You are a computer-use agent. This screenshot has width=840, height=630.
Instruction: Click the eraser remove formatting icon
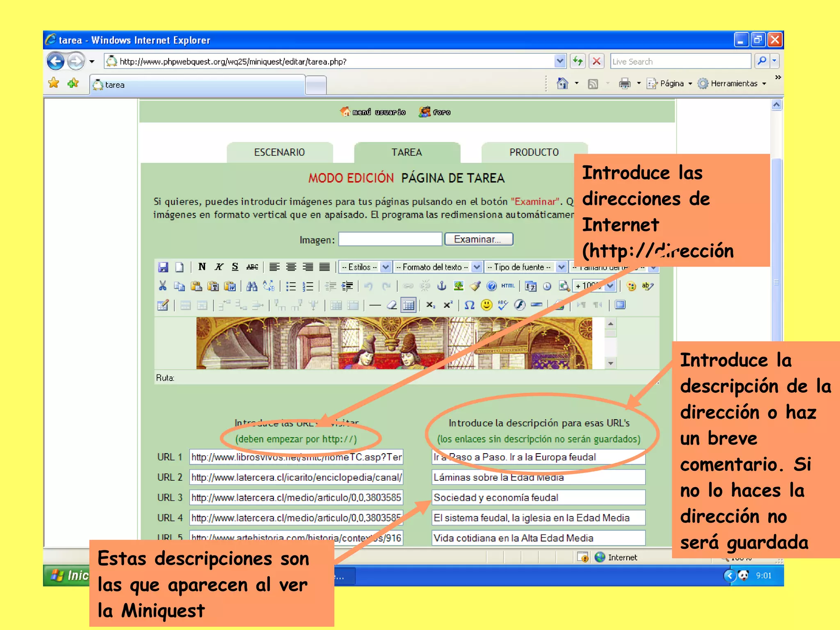click(392, 305)
